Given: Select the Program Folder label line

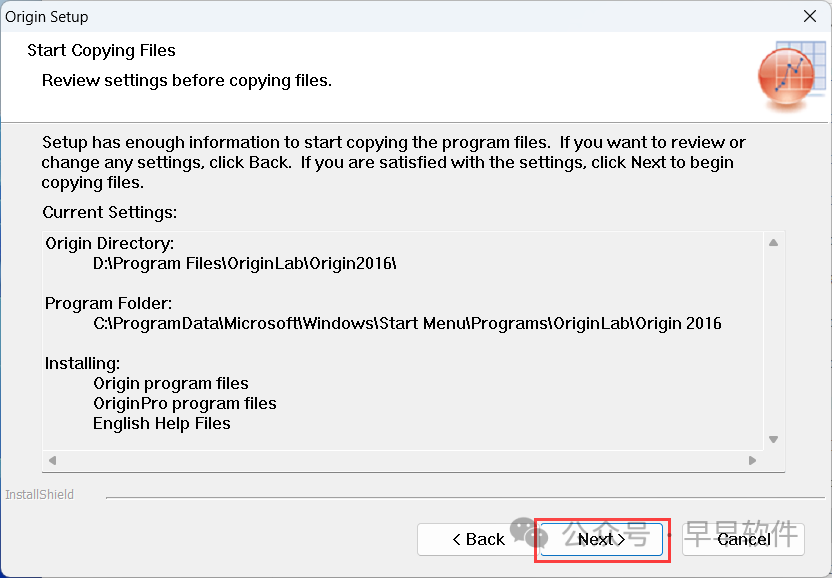Looking at the screenshot, I should [109, 303].
